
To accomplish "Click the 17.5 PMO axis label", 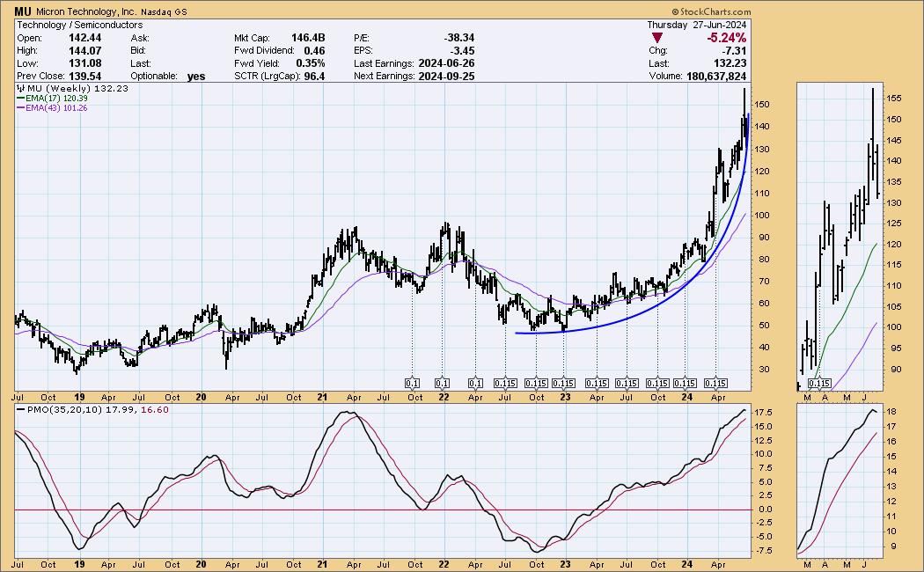I will click(x=764, y=413).
